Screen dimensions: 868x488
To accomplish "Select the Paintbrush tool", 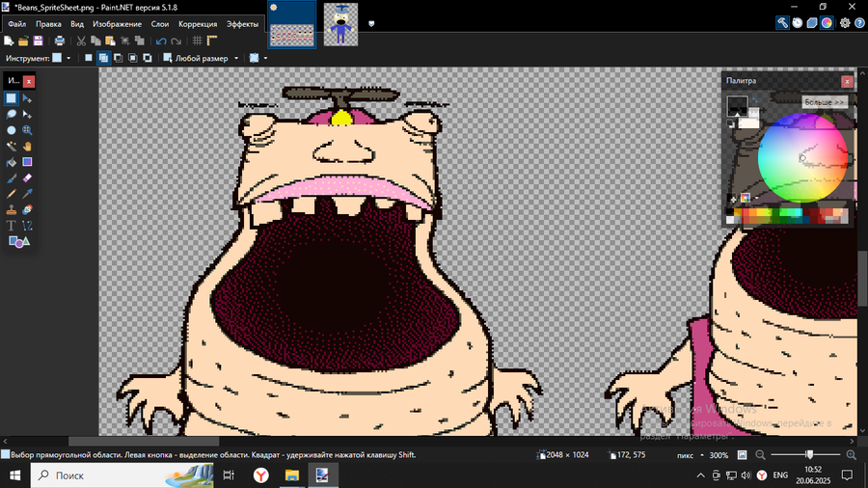I will (11, 178).
